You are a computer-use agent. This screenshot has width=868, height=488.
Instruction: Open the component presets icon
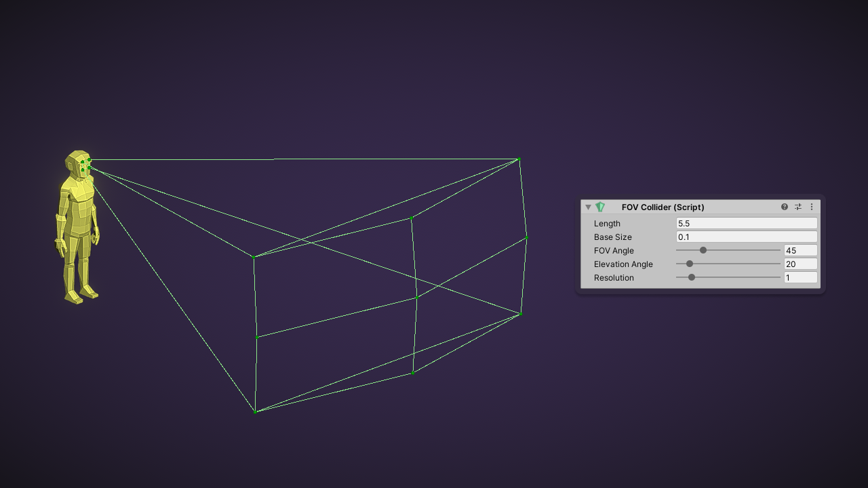[x=798, y=207]
